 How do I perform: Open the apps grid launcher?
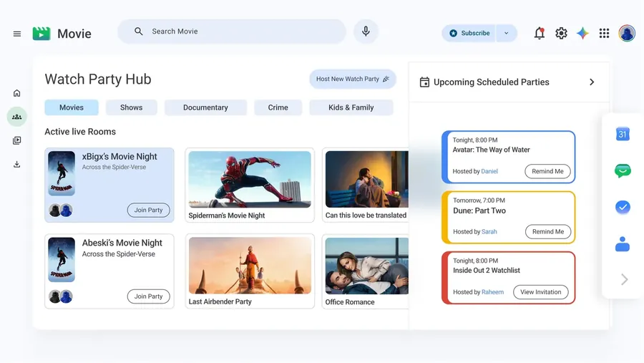click(604, 33)
